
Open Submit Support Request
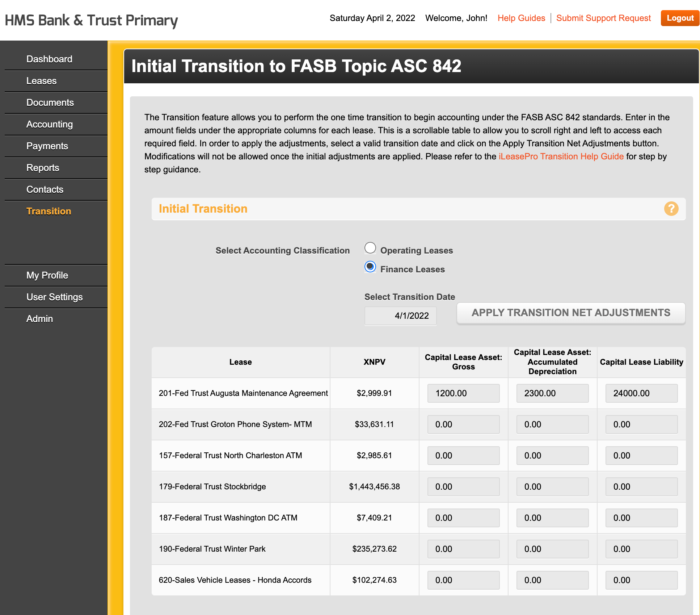coord(603,18)
